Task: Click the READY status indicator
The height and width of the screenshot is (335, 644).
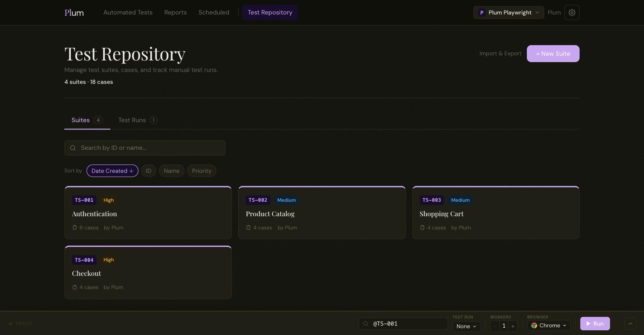Action: pyautogui.click(x=21, y=324)
